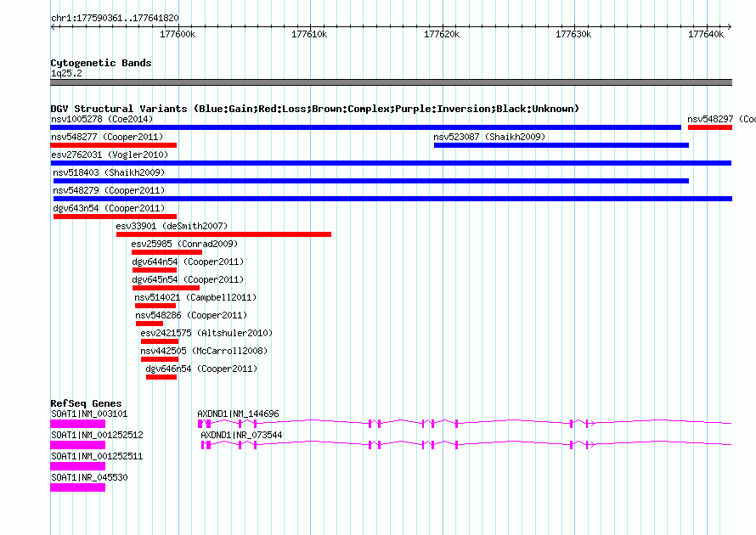Select the nsv548297 red loss bar
This screenshot has height=535, width=756.
pos(710,127)
